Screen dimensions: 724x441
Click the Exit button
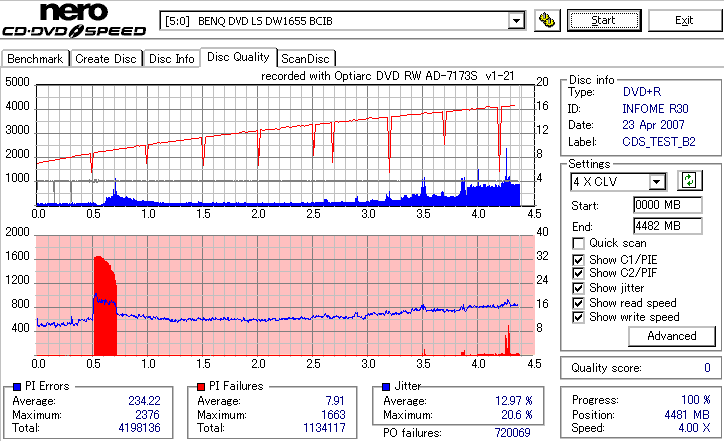(x=684, y=21)
